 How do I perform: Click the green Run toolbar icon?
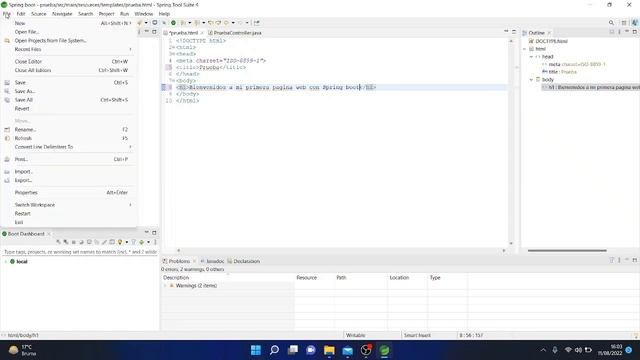[x=173, y=23]
